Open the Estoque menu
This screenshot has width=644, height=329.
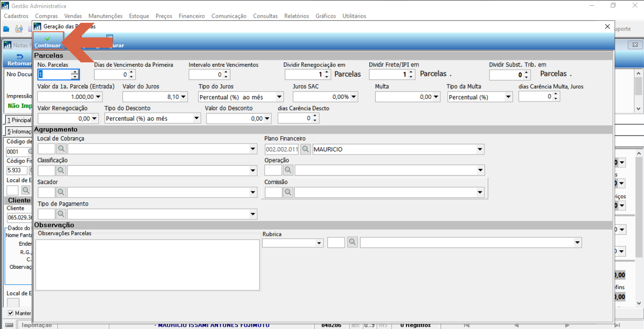coord(139,16)
